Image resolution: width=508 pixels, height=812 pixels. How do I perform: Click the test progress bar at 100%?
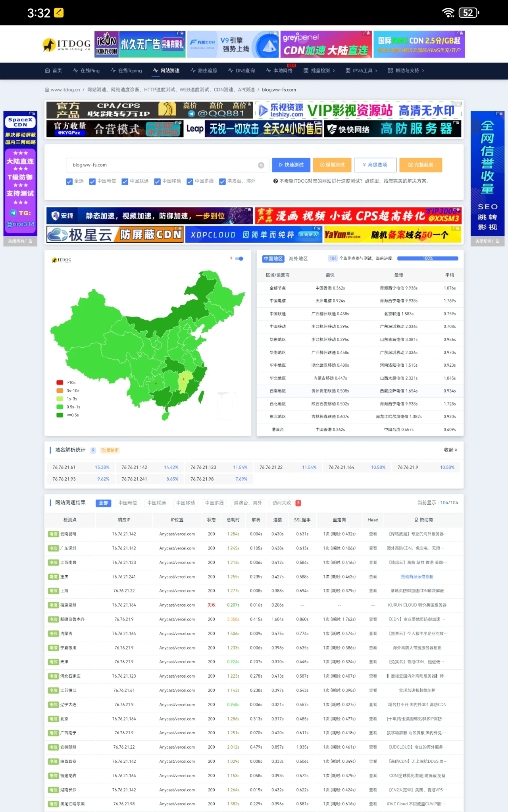pyautogui.click(x=427, y=259)
